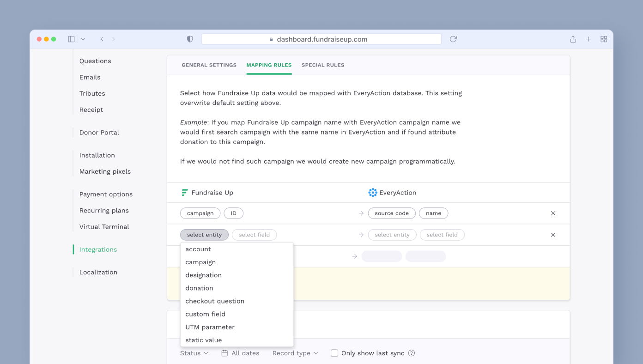Image resolution: width=643 pixels, height=364 pixels.
Task: Switch to Special Rules tab
Action: pos(323,65)
